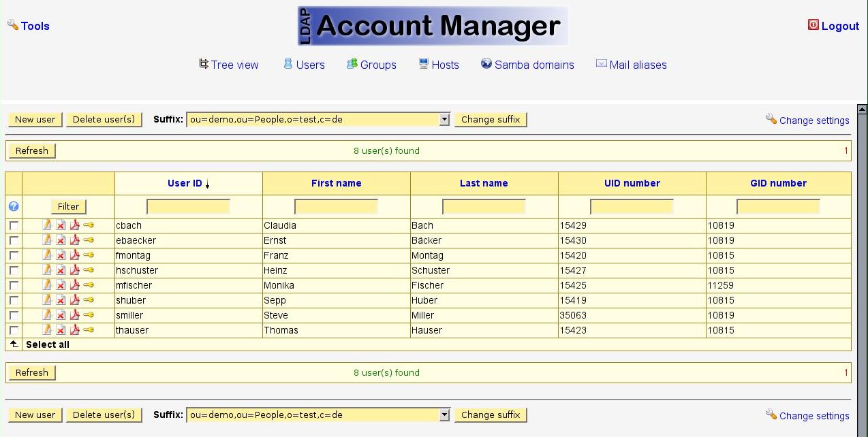Sort the table by User ID column
Screen dimensions: 868x437
point(185,183)
